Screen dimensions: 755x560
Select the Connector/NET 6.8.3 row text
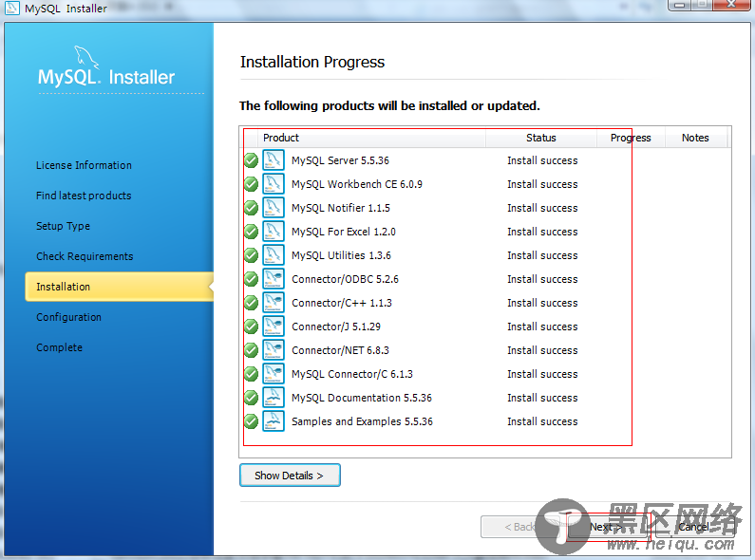(340, 350)
